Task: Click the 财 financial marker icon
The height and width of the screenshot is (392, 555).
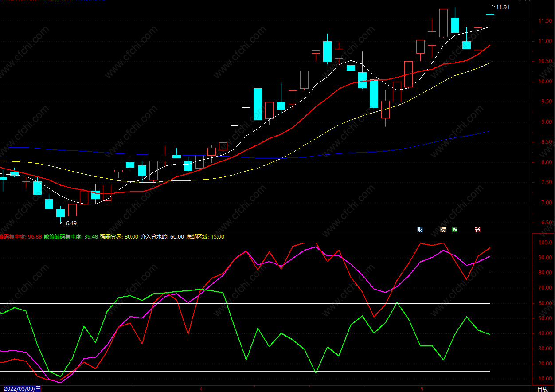Action: 420,229
